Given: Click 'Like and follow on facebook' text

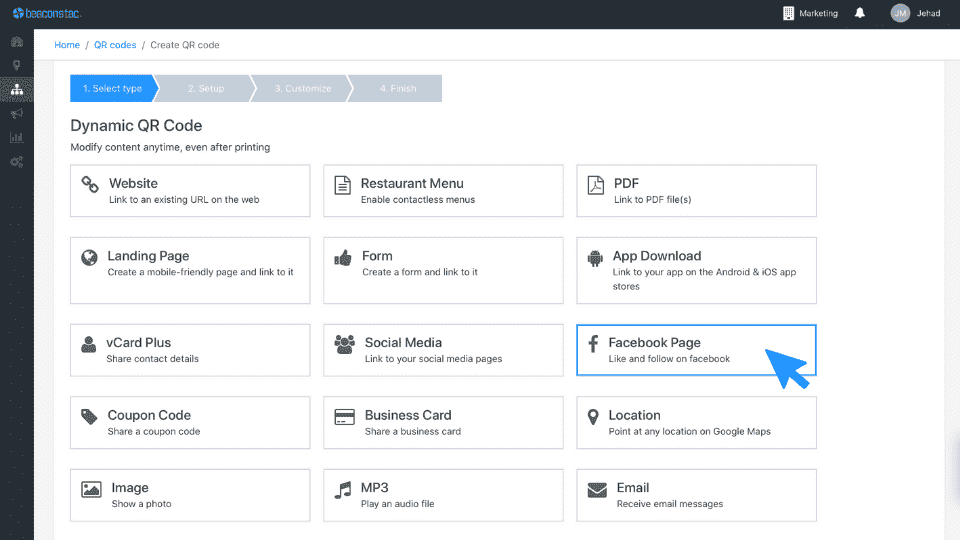Looking at the screenshot, I should click(669, 359).
